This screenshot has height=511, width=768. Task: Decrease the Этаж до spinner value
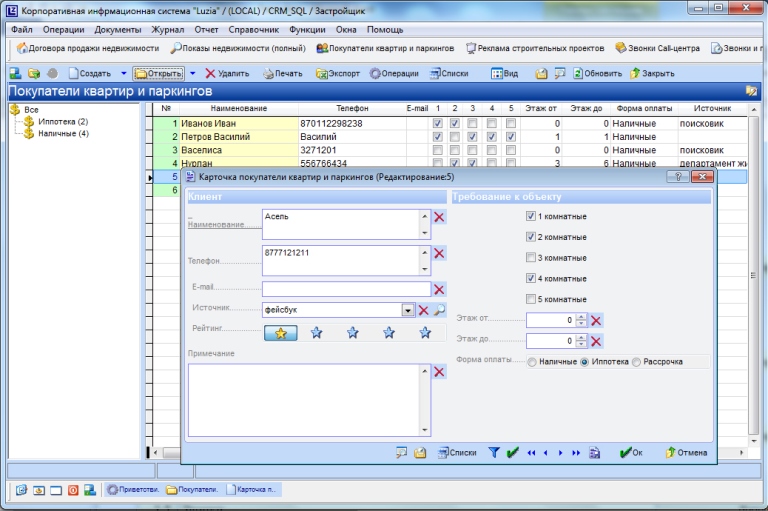[x=581, y=344]
